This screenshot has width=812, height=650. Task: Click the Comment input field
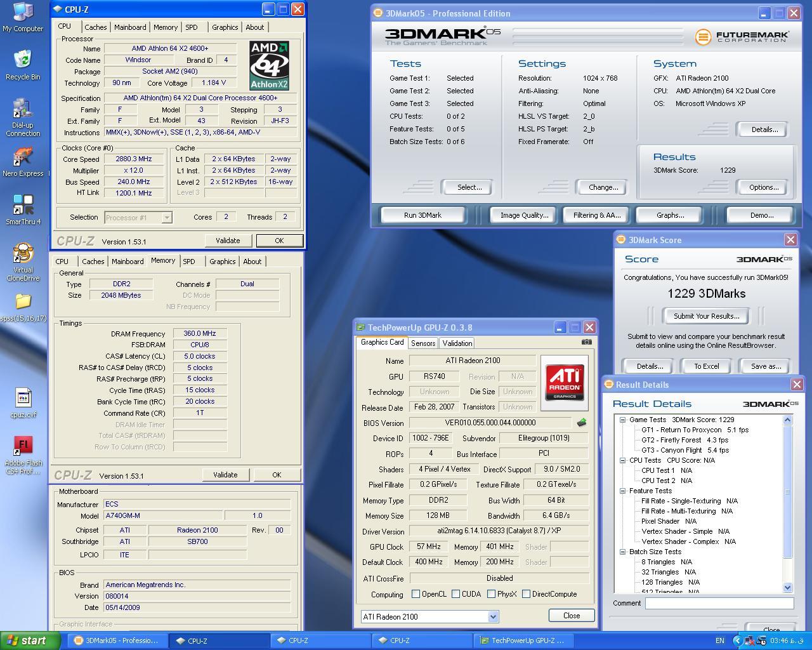pyautogui.click(x=719, y=604)
